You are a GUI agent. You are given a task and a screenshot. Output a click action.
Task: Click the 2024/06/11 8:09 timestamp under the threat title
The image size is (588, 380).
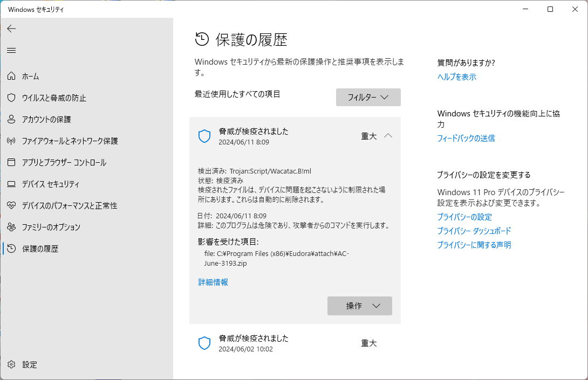coord(244,142)
